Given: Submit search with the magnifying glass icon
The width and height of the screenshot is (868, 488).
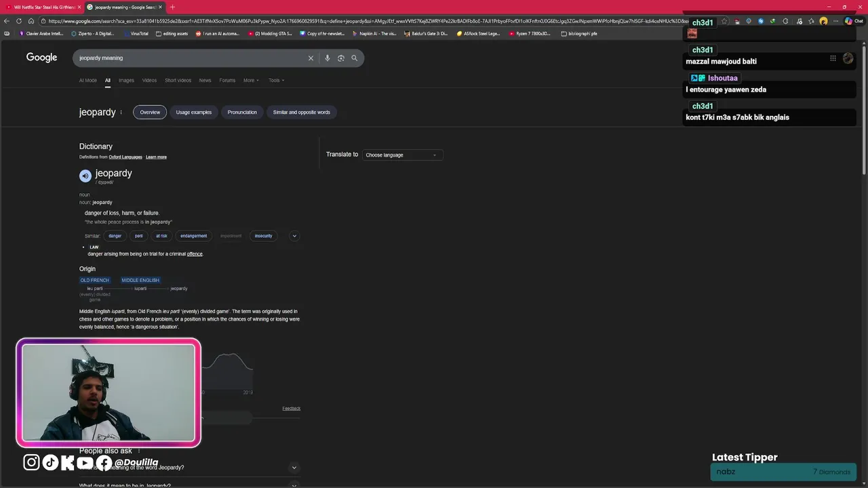Looking at the screenshot, I should coord(354,58).
